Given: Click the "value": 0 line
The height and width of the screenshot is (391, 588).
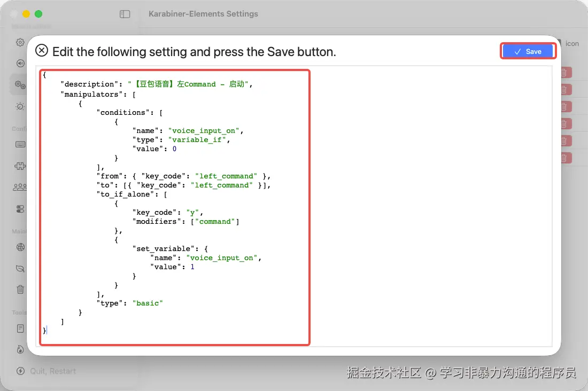Looking at the screenshot, I should (x=154, y=149).
